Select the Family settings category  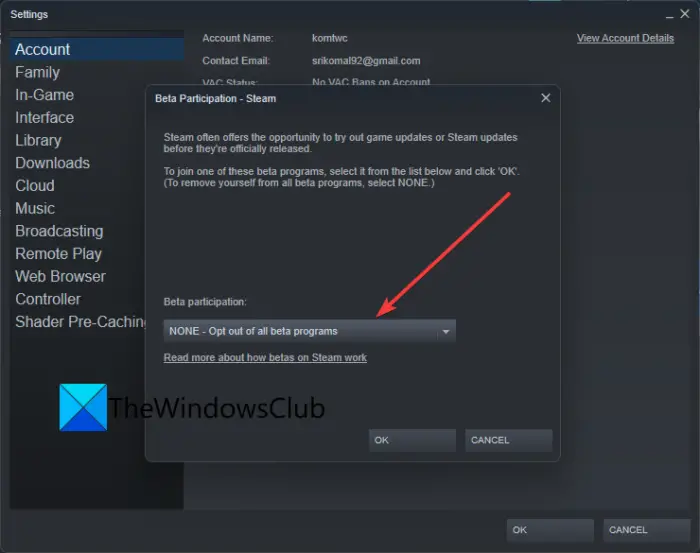(x=38, y=72)
